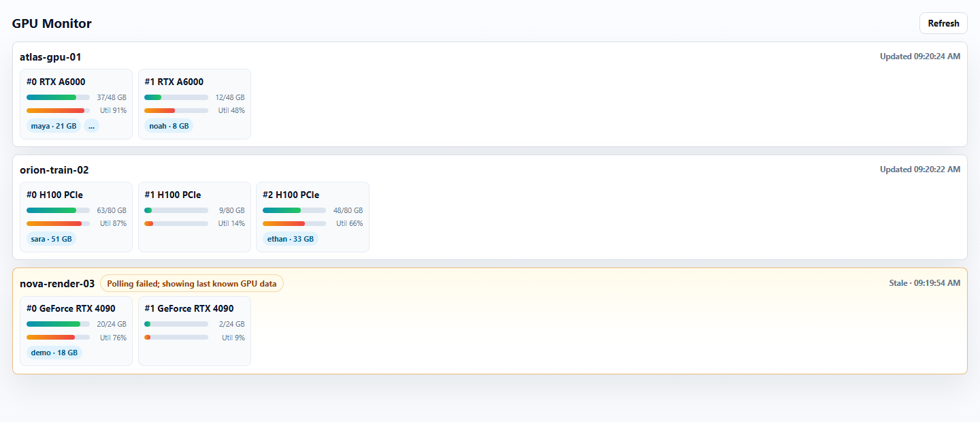Select the #2 H100 PCIe card title
980x422 pixels.
(x=291, y=195)
